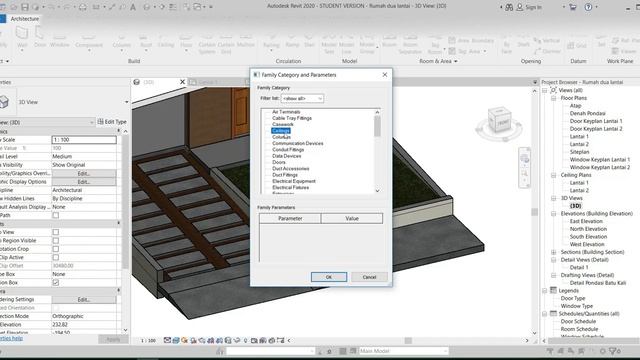Click Edit for Rendering Settings

tap(84, 300)
